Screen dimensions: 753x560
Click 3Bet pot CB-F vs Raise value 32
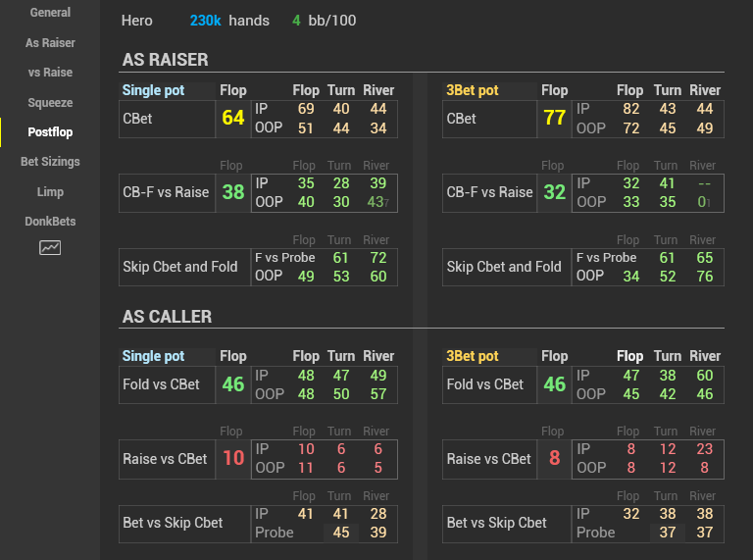point(555,192)
